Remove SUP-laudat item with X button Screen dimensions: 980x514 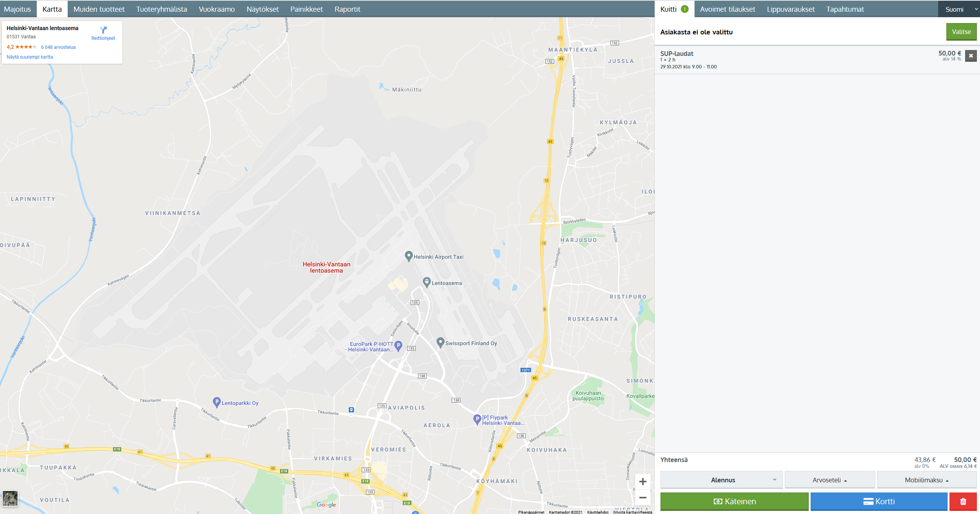(x=971, y=56)
